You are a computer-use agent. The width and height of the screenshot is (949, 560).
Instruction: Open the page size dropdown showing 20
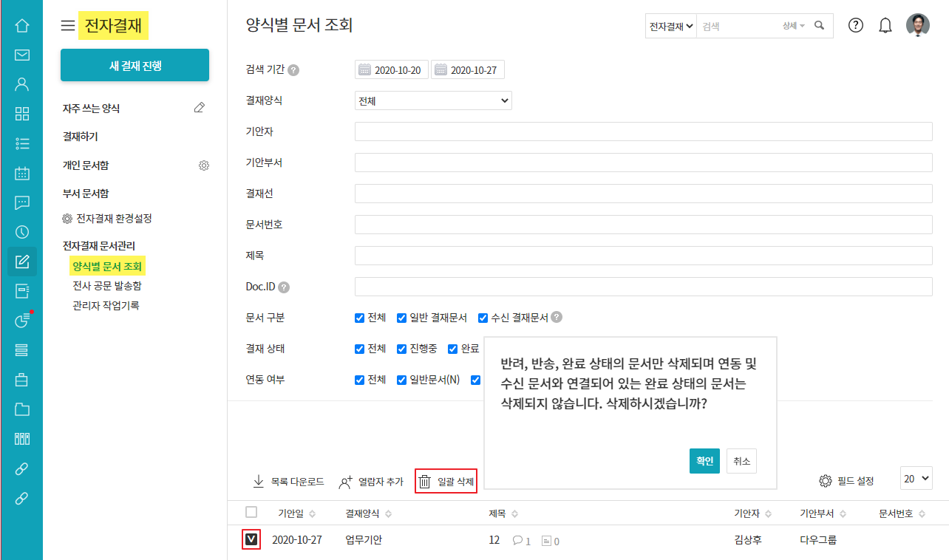point(916,478)
